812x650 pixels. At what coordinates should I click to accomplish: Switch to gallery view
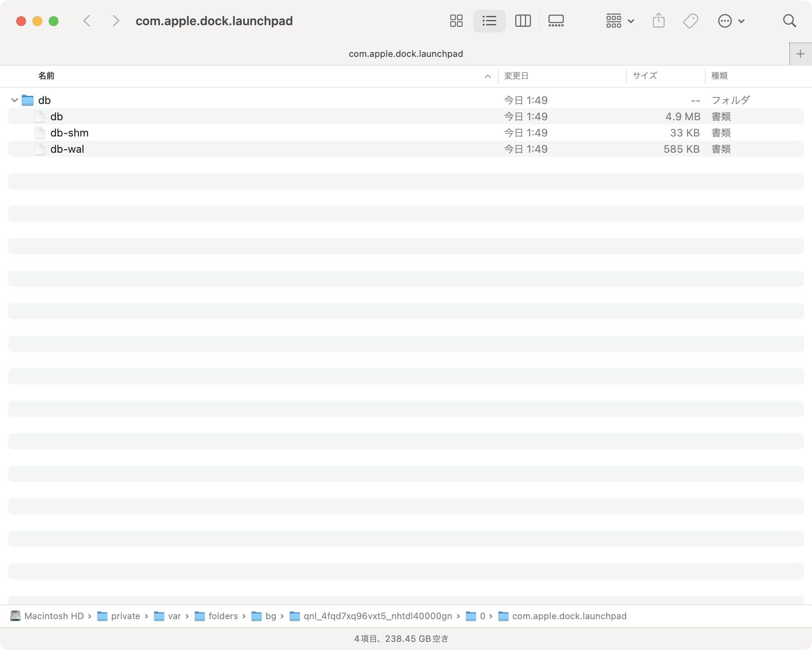tap(556, 21)
